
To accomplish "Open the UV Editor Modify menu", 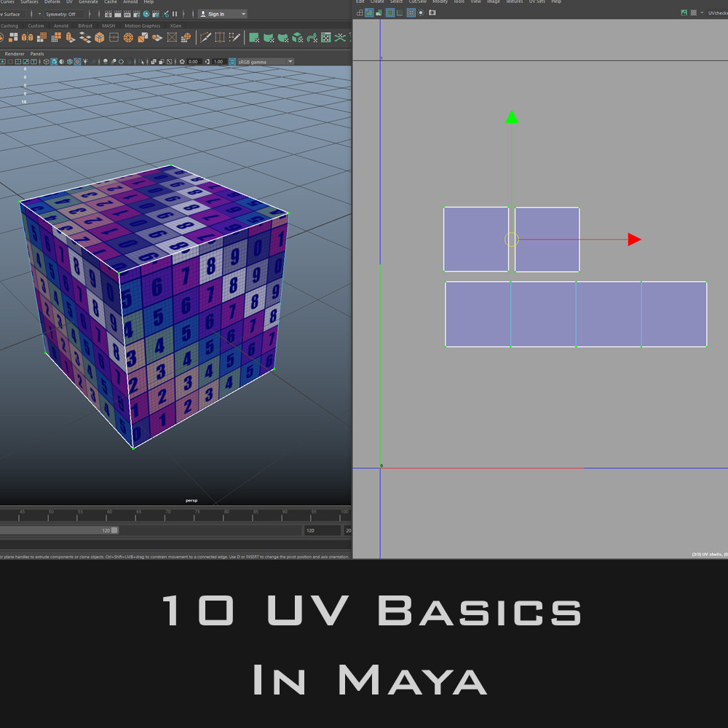I will click(440, 2).
